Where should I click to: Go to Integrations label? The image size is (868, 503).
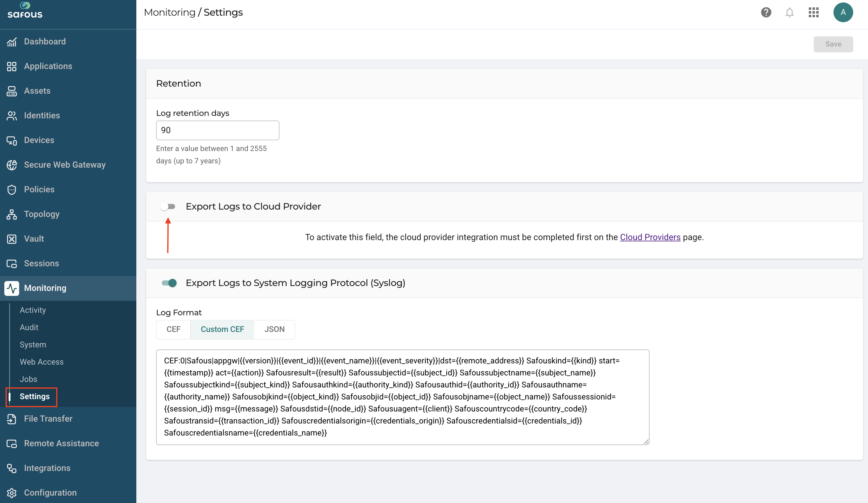point(47,468)
